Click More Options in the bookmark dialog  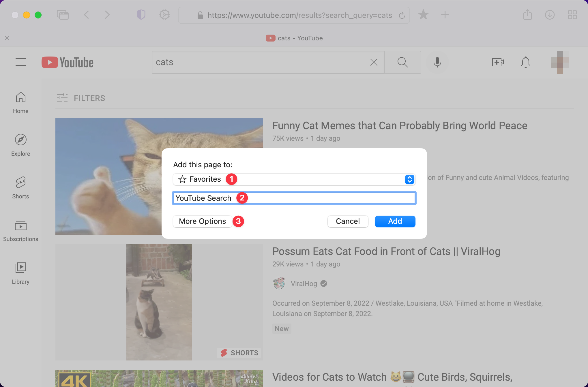click(x=202, y=221)
